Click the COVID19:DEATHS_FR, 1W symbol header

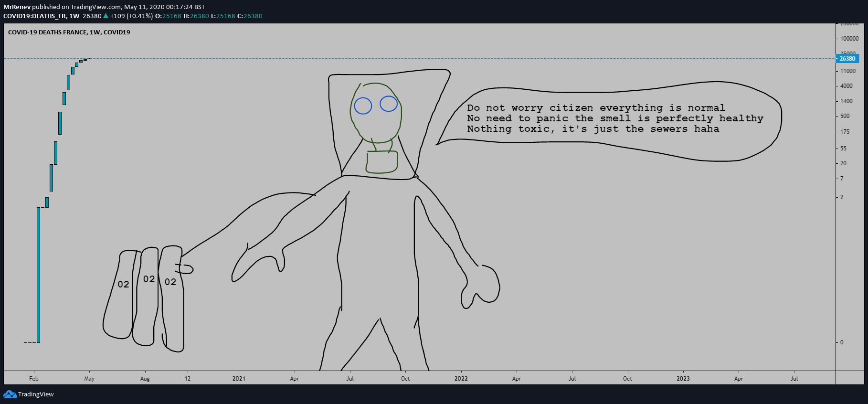[42, 16]
